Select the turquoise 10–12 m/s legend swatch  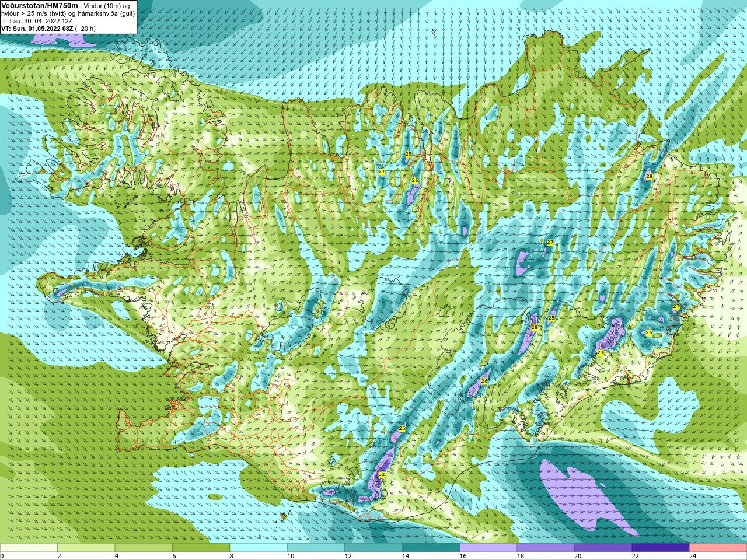click(x=316, y=548)
